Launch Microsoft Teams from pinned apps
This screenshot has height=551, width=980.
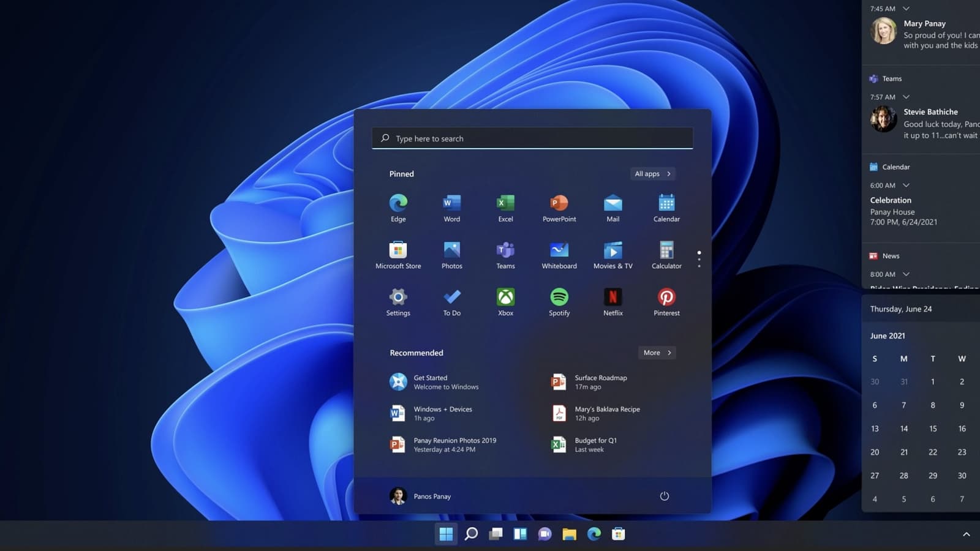tap(505, 255)
